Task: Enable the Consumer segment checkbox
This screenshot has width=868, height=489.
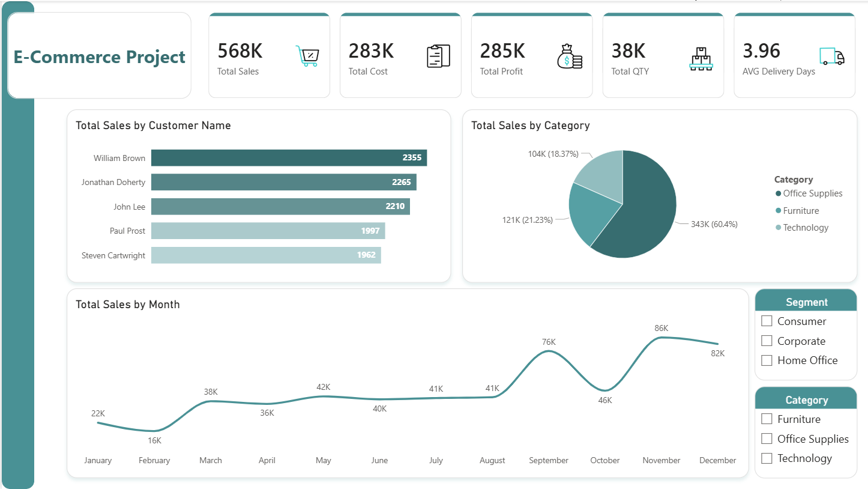Action: 767,321
